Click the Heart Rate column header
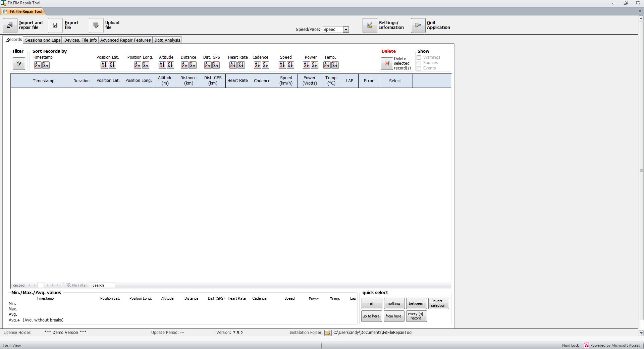Viewport: 644px width, 349px height. pyautogui.click(x=237, y=81)
